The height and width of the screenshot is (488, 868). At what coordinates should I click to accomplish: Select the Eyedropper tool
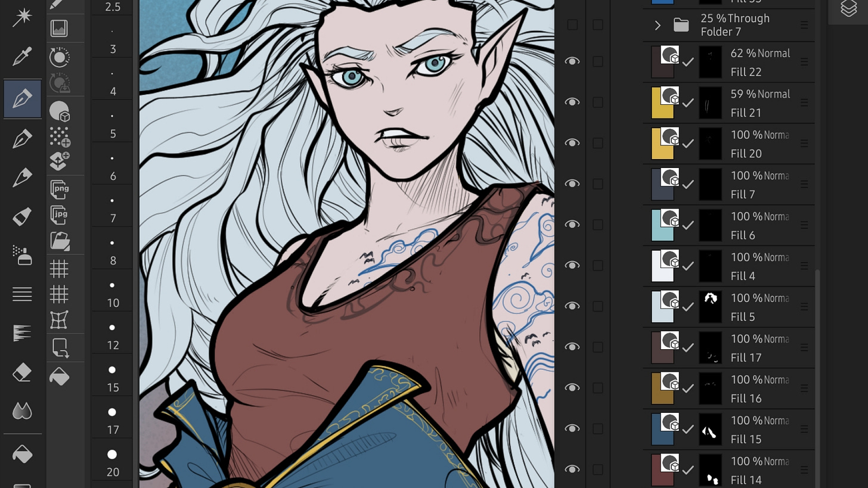pyautogui.click(x=22, y=57)
